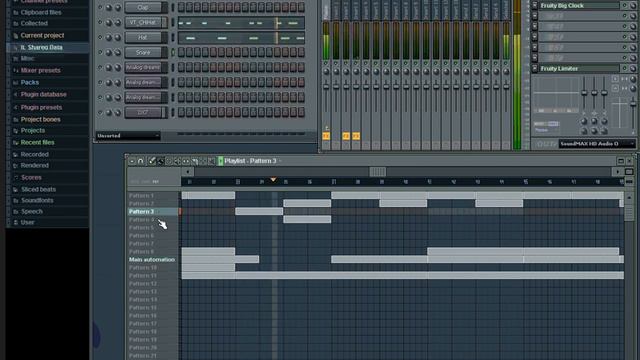Mute the VT_ClHat channel LED
The width and height of the screenshot is (640, 360).
tap(100, 22)
